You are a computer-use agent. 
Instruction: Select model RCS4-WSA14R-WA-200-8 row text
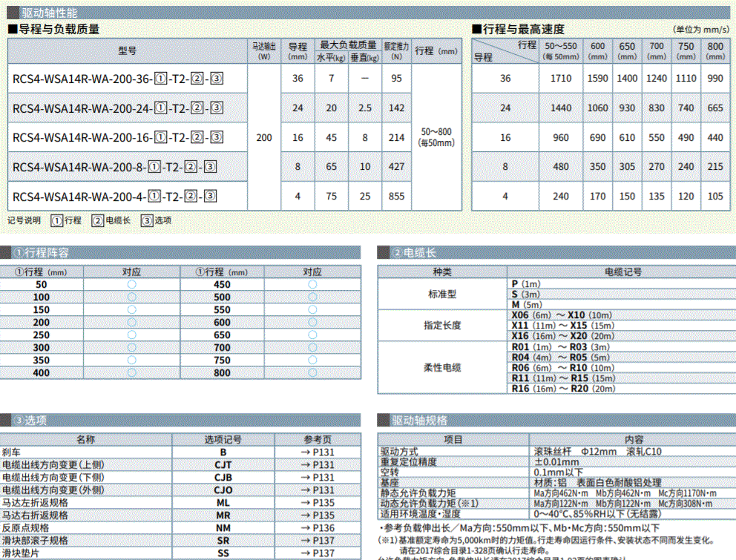pos(114,167)
